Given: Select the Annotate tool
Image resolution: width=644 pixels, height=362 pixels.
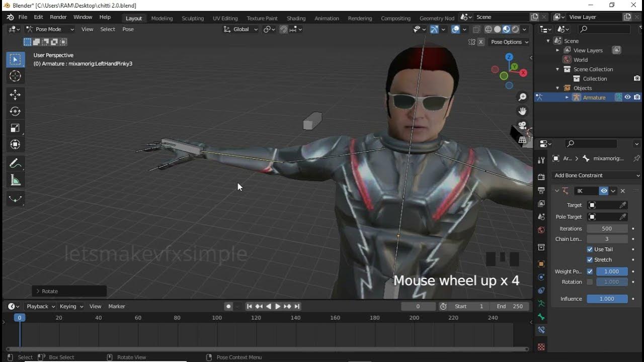Looking at the screenshot, I should [x=15, y=163].
